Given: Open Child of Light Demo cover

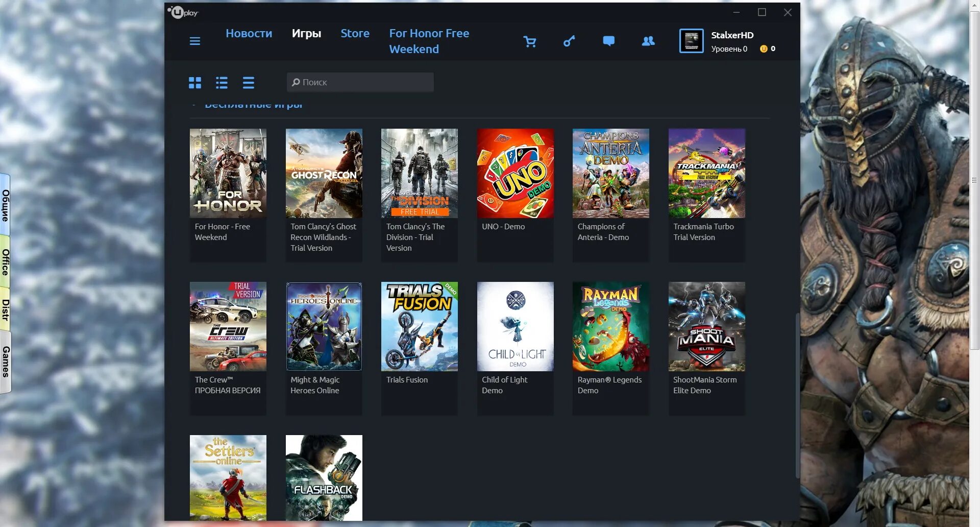Looking at the screenshot, I should pos(516,326).
